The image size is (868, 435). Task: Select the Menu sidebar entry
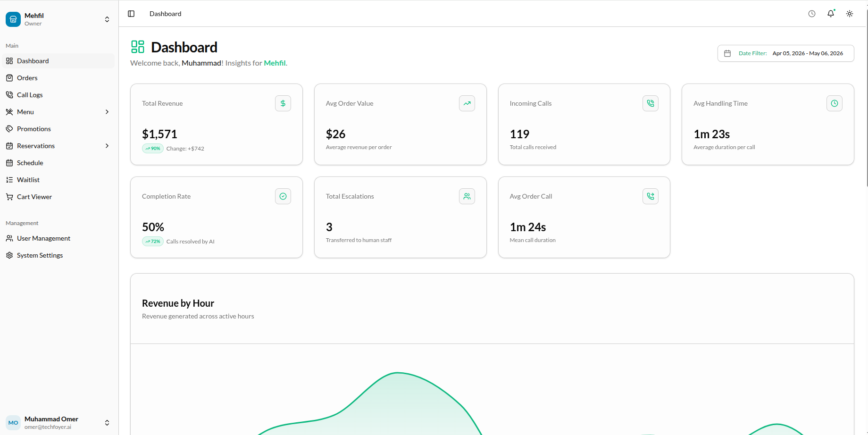point(59,112)
